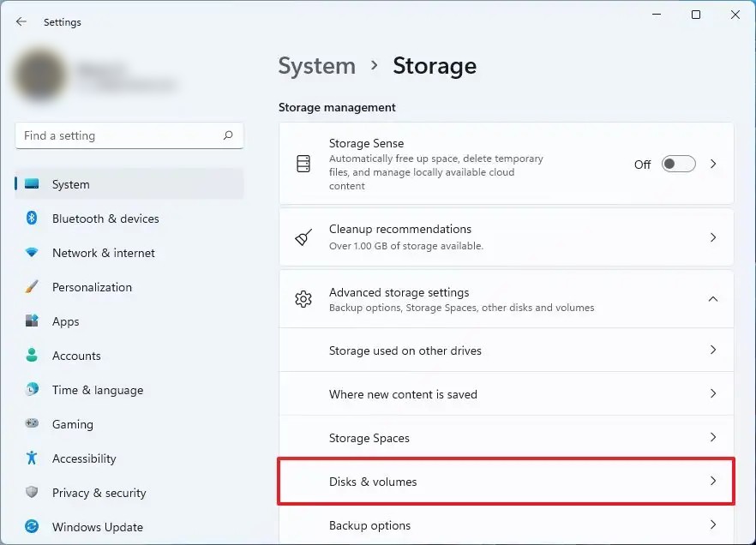The image size is (756, 545).
Task: Click the search magnifier icon
Action: click(x=228, y=135)
